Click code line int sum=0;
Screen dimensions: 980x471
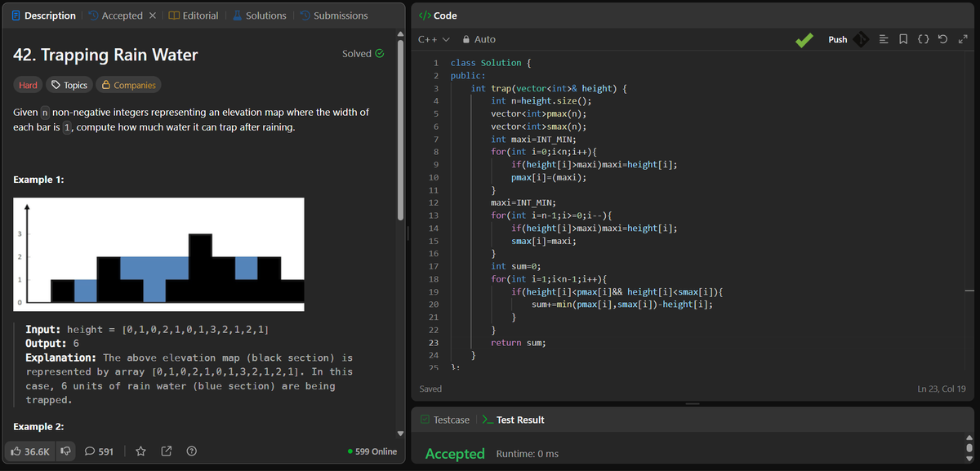pyautogui.click(x=515, y=266)
